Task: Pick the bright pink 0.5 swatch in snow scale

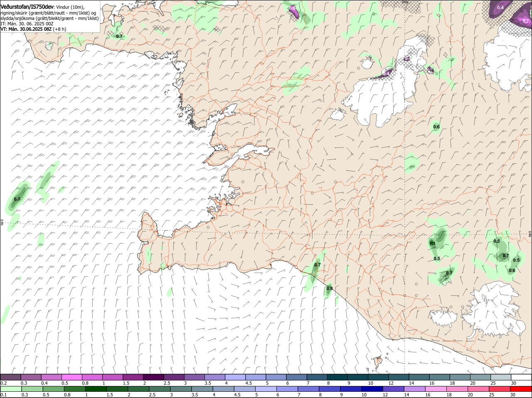Action: pos(72,377)
